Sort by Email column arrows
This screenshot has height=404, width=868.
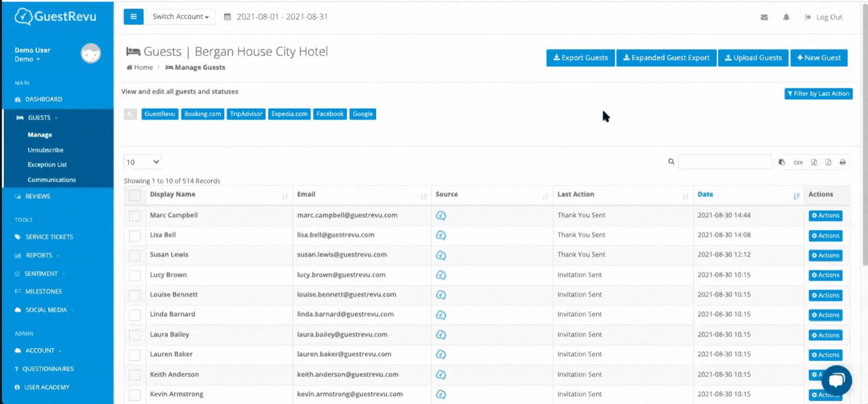click(x=423, y=196)
